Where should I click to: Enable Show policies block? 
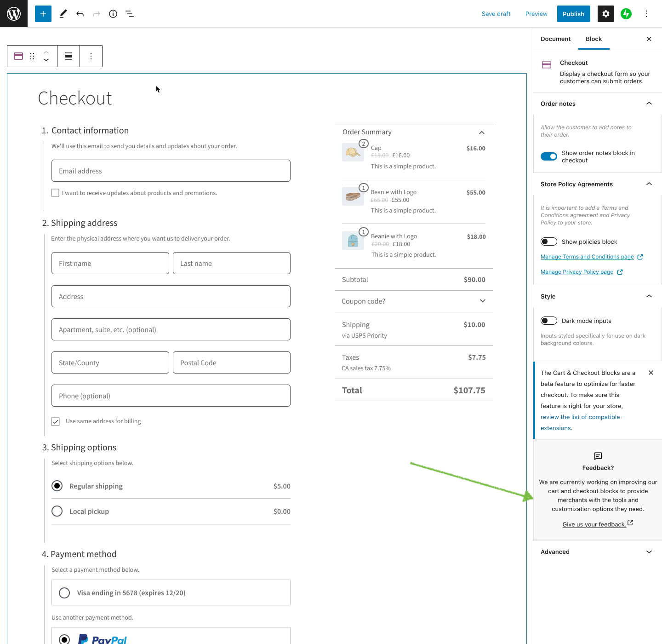[x=548, y=241]
